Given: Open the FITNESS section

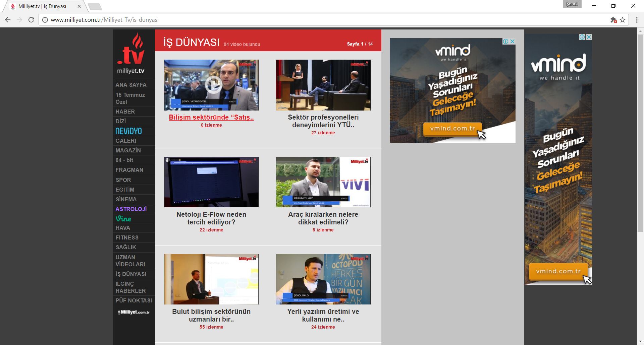Looking at the screenshot, I should click(127, 237).
